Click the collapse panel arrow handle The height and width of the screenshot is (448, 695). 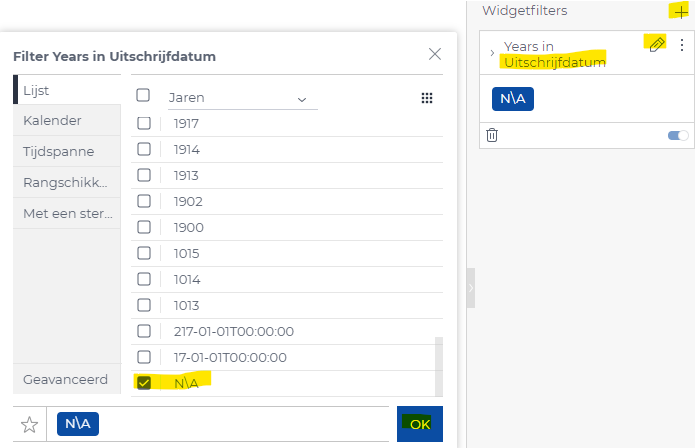(471, 289)
